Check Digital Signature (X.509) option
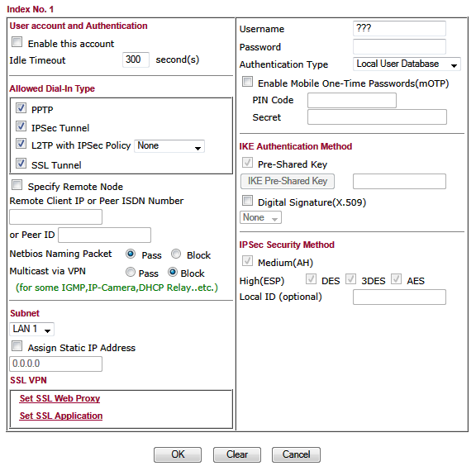Image resolution: width=476 pixels, height=466 pixels. pos(247,201)
